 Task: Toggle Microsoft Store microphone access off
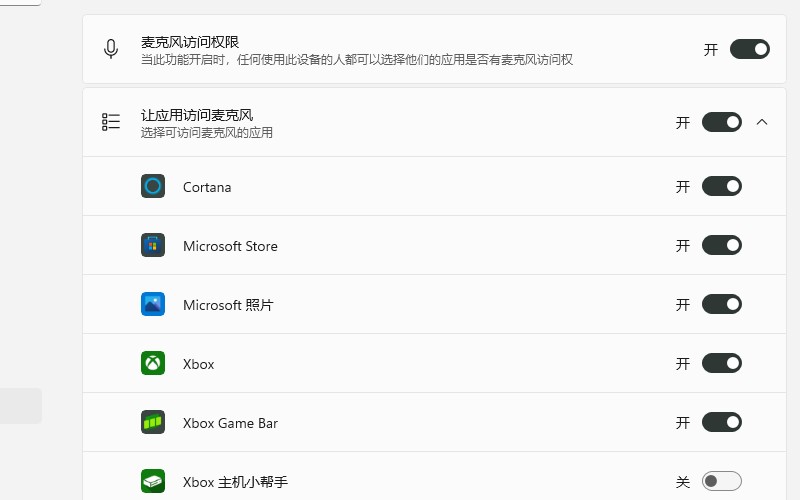721,245
